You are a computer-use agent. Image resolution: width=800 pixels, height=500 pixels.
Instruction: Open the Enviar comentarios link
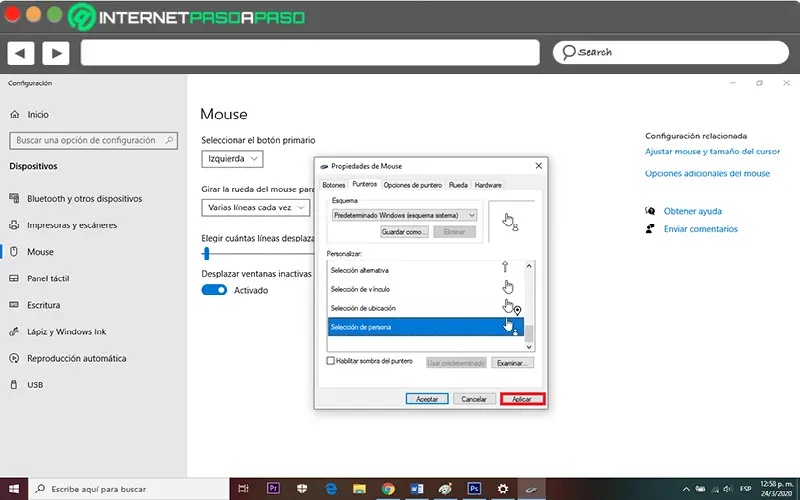[701, 229]
